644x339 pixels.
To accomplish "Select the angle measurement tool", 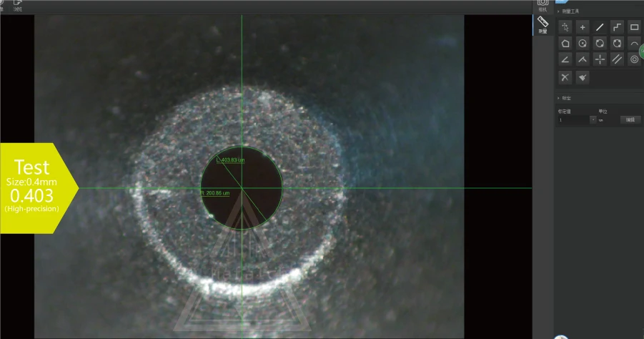I will click(x=565, y=59).
